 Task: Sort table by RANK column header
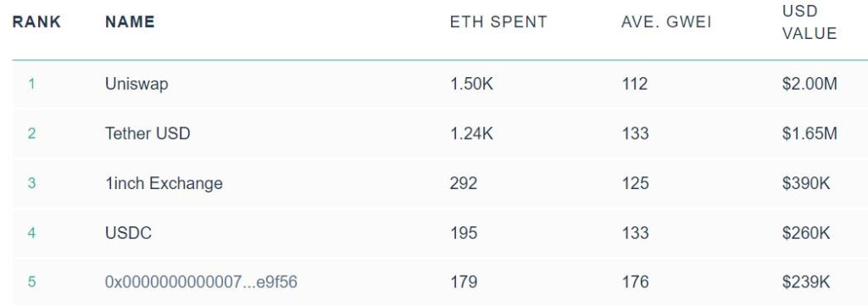click(36, 22)
